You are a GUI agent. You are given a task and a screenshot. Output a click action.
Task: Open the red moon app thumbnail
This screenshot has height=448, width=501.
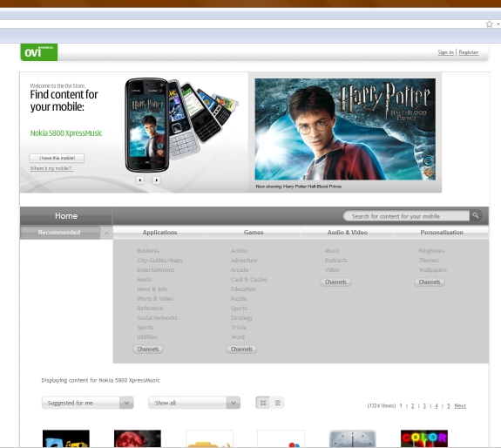click(x=138, y=438)
